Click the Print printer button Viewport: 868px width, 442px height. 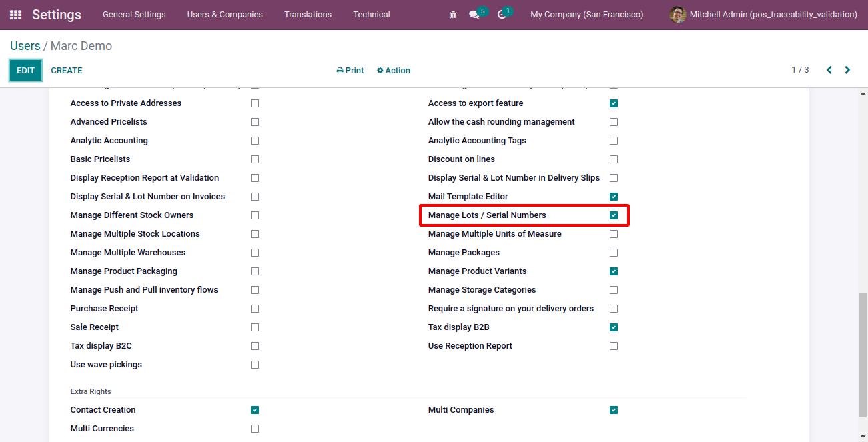(350, 71)
